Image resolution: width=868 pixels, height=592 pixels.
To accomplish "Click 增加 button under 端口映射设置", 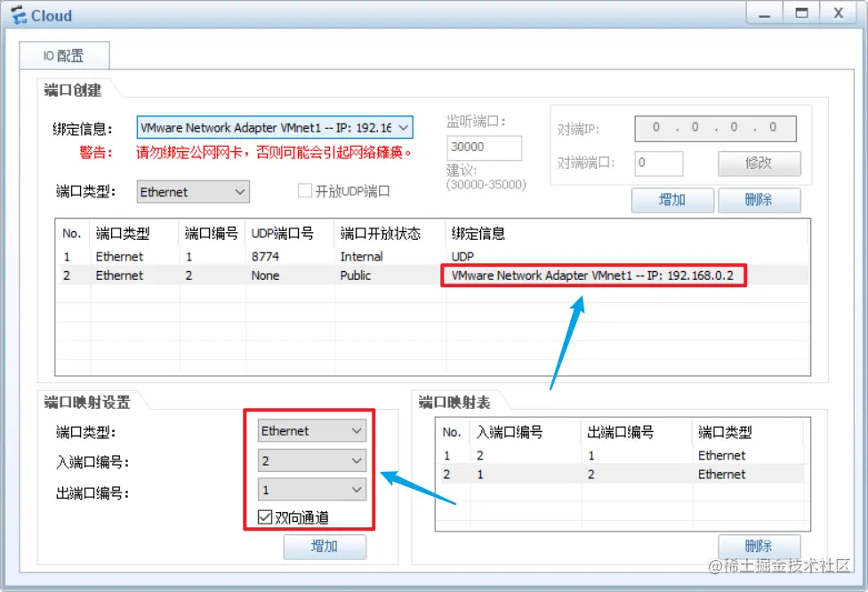I will pos(325,547).
